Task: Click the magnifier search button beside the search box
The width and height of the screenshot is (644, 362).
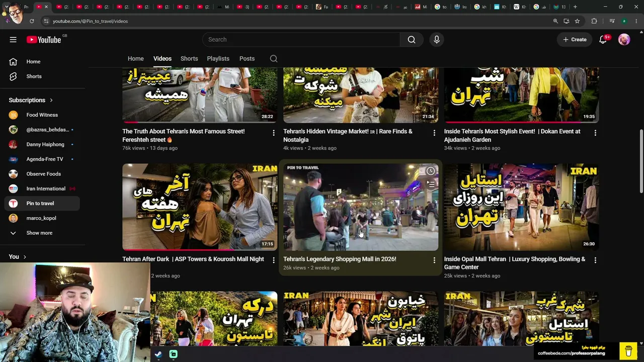Action: (x=412, y=40)
